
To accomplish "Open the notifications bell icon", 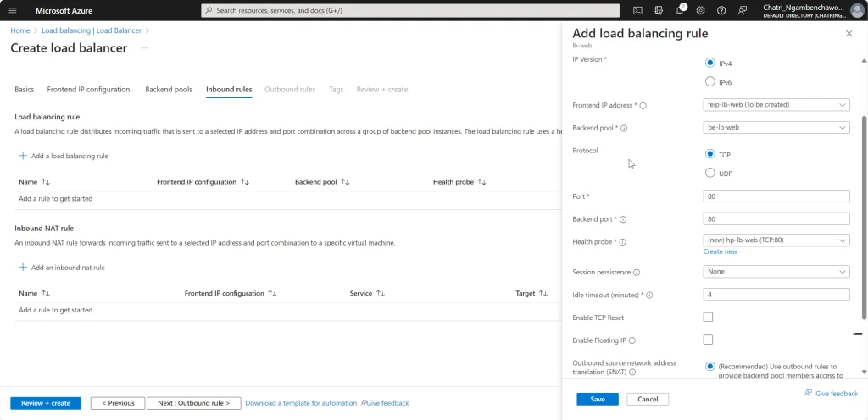I will click(x=681, y=10).
